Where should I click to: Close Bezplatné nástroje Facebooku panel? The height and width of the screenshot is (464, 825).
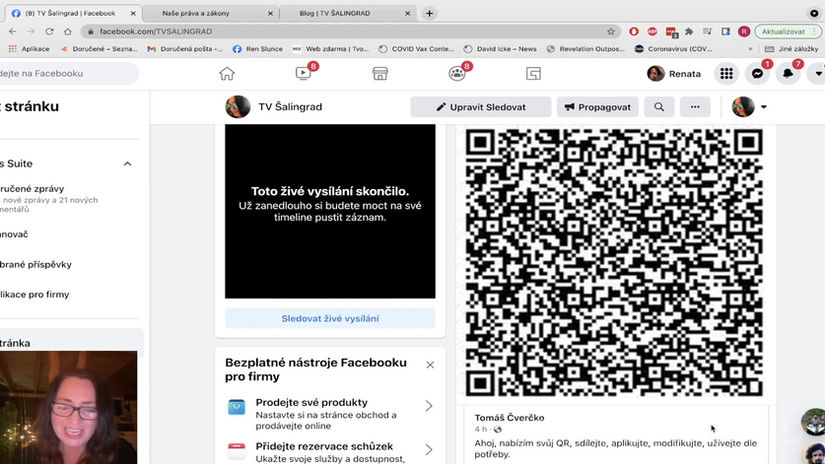pos(430,365)
